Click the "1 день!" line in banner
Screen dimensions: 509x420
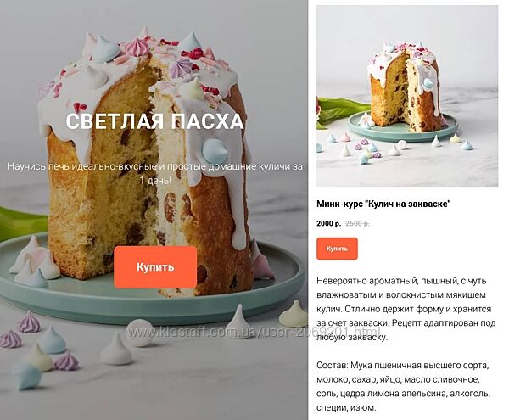coord(155,181)
